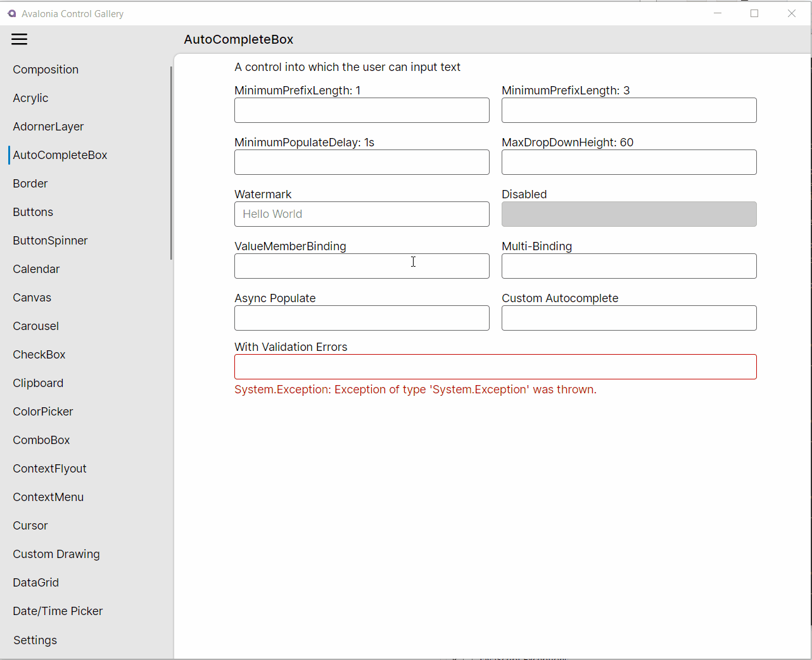Focus the Custom Autocomplete box
Screen dimensions: 812x660
(629, 318)
